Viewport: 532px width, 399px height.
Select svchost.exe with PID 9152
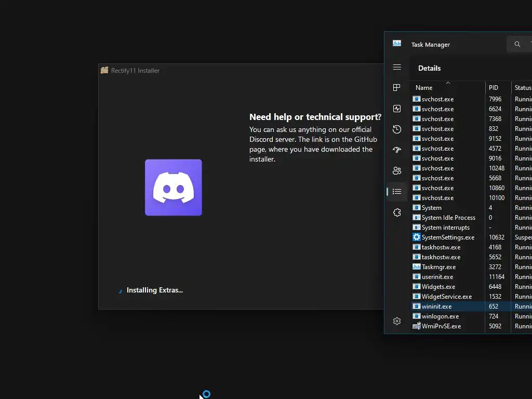(x=437, y=138)
